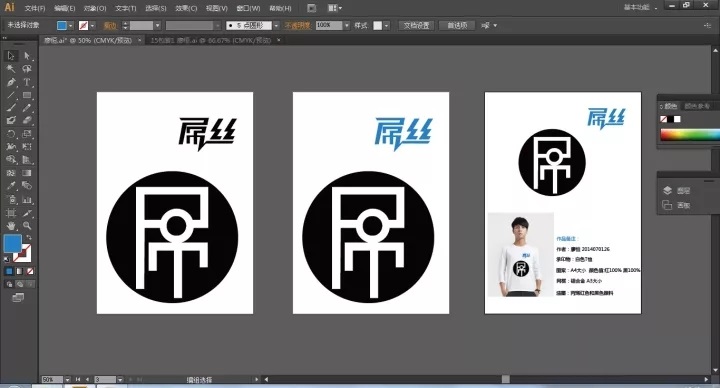The image size is (720, 388).
Task: Select the Rectangle tool
Action: pos(27,96)
